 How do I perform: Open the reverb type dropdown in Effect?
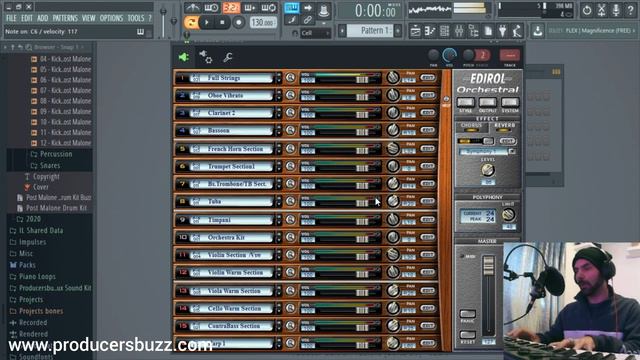pos(512,151)
